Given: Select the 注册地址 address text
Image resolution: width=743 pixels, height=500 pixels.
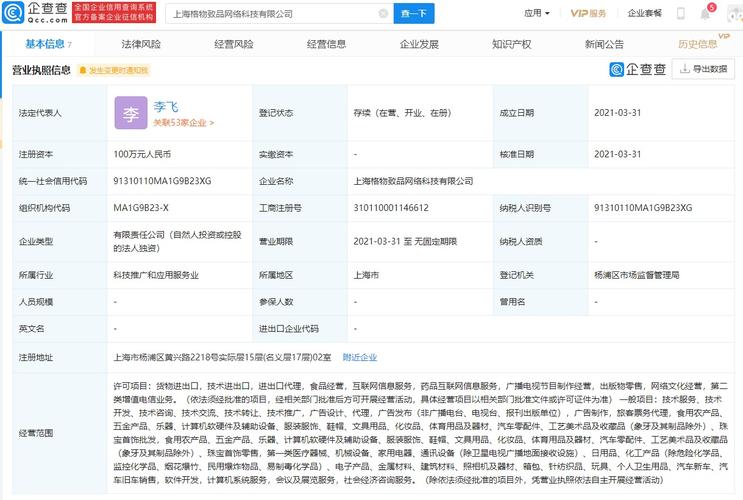Looking at the screenshot, I should [x=222, y=357].
